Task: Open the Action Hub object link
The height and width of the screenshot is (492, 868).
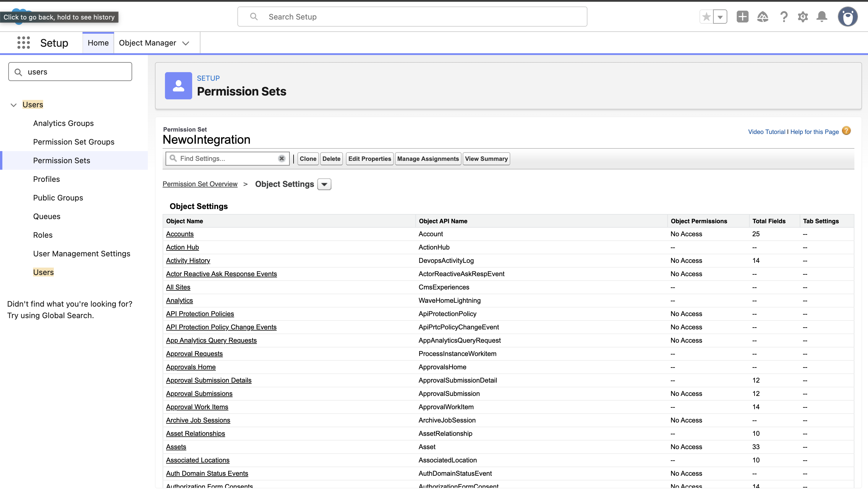Action: 182,247
